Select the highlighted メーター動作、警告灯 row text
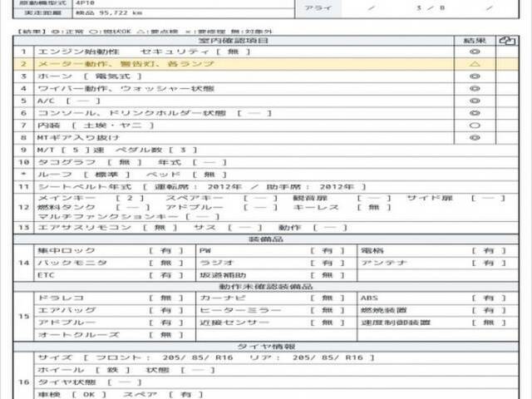The height and width of the screenshot is (399, 532). coord(126,64)
